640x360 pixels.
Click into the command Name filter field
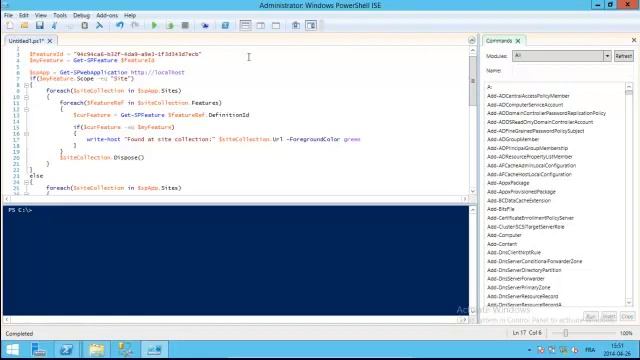pyautogui.click(x=573, y=71)
